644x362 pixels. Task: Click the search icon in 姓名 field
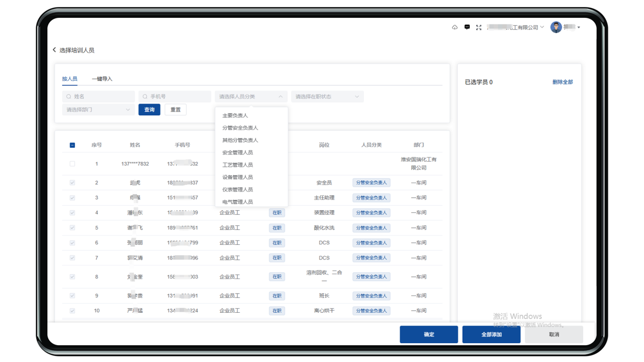point(69,96)
